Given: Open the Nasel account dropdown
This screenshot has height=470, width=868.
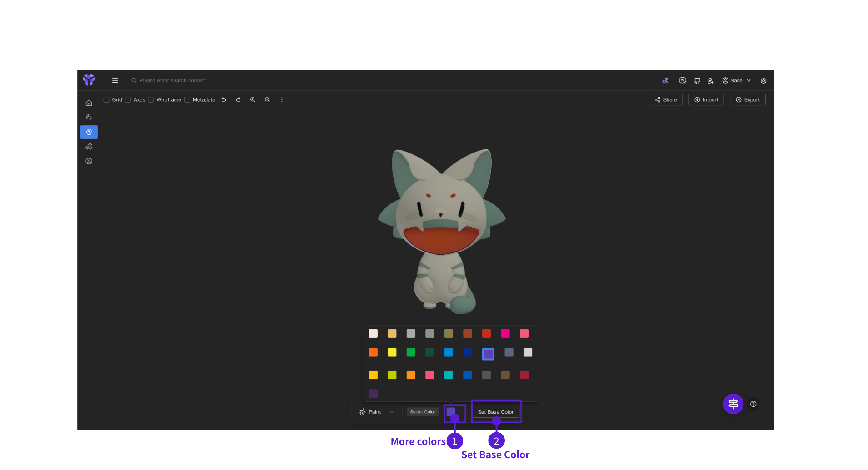Looking at the screenshot, I should pyautogui.click(x=736, y=80).
